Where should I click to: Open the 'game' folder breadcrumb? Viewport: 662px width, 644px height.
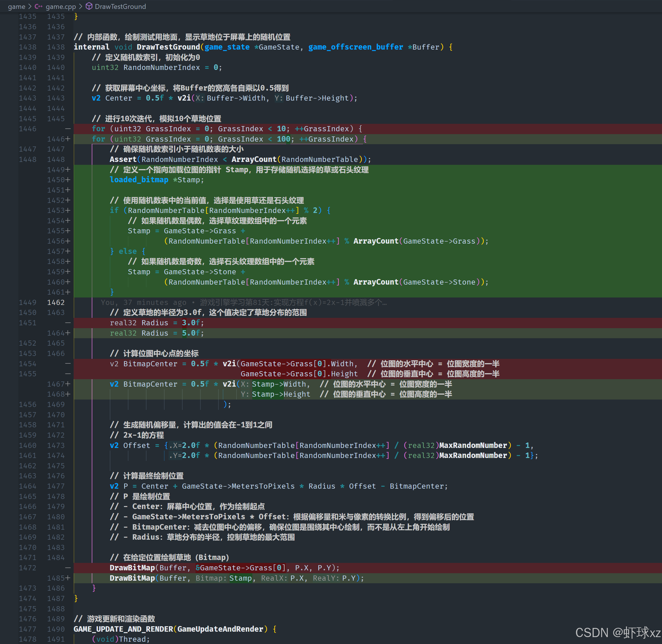(16, 6)
